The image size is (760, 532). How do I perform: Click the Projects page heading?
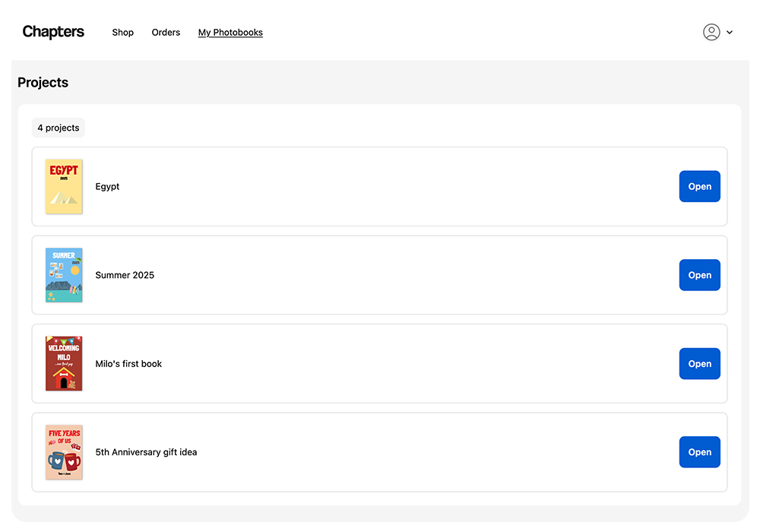tap(43, 83)
